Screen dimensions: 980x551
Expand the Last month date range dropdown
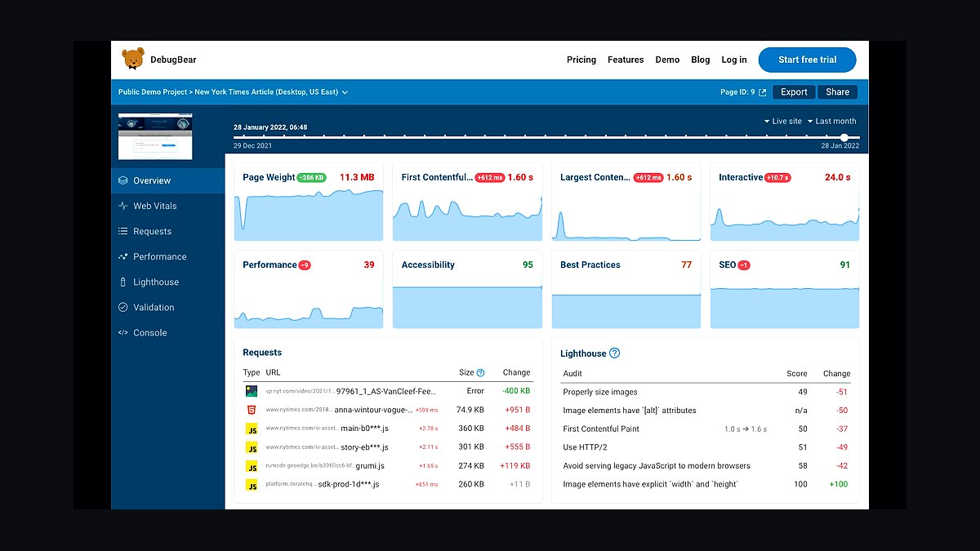(x=831, y=121)
